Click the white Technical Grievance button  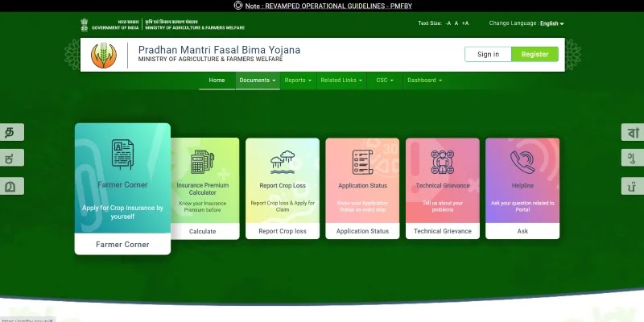442,231
